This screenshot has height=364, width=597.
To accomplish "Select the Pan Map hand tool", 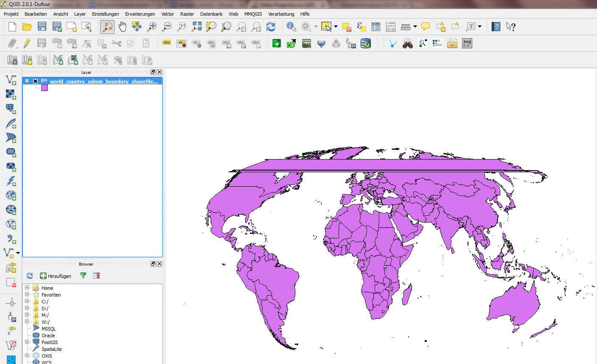I will tap(122, 27).
